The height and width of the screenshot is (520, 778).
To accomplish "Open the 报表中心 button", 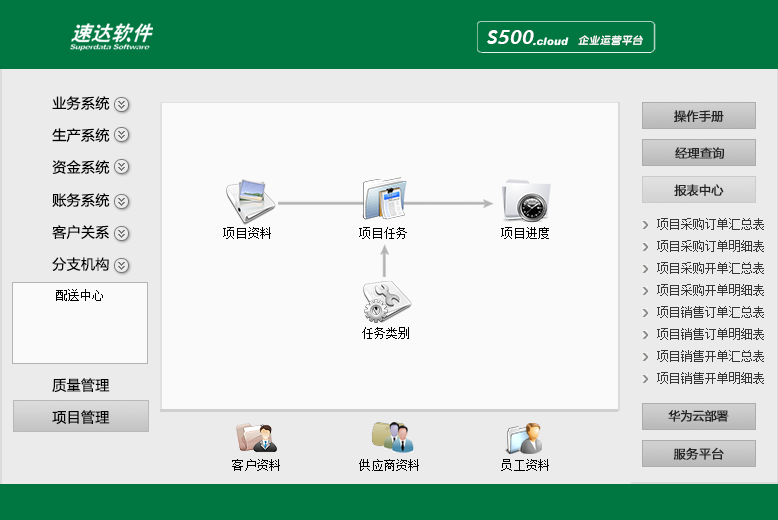I will 699,190.
